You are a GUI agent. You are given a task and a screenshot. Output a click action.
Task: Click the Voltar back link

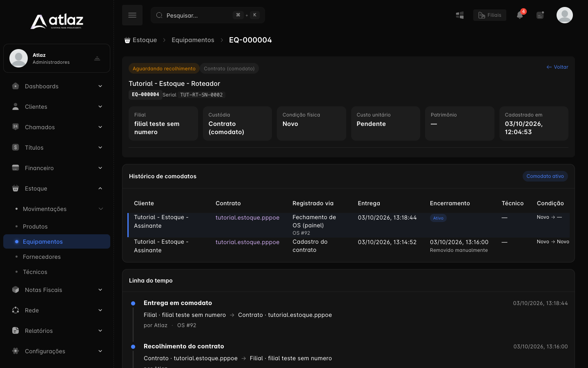557,67
